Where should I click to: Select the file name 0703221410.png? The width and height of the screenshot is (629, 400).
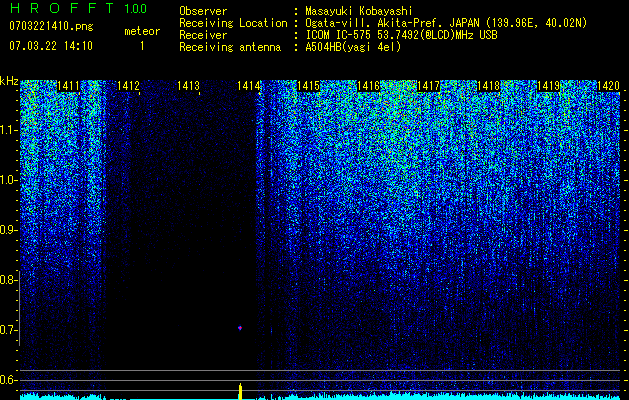coord(51,26)
